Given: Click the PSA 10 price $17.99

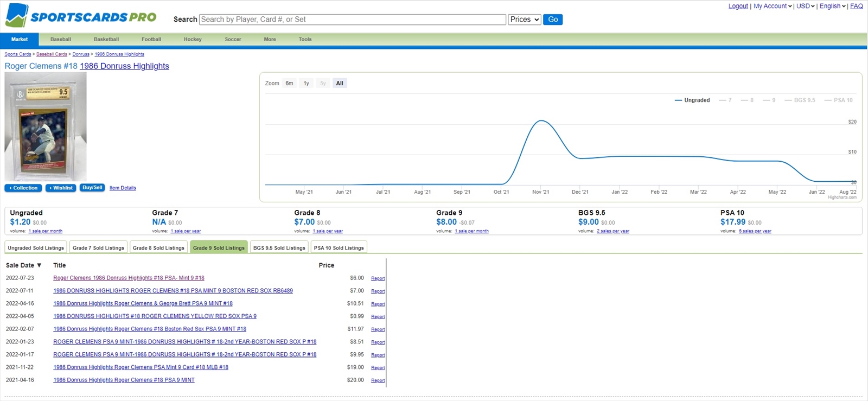Looking at the screenshot, I should point(733,222).
